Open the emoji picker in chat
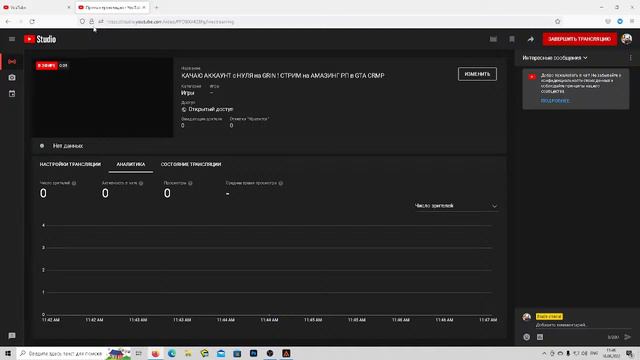The image size is (640, 360). pos(527,337)
